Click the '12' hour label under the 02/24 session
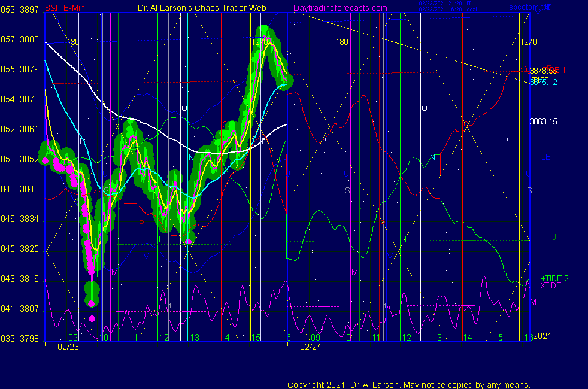The height and width of the screenshot is (389, 588). [407, 338]
